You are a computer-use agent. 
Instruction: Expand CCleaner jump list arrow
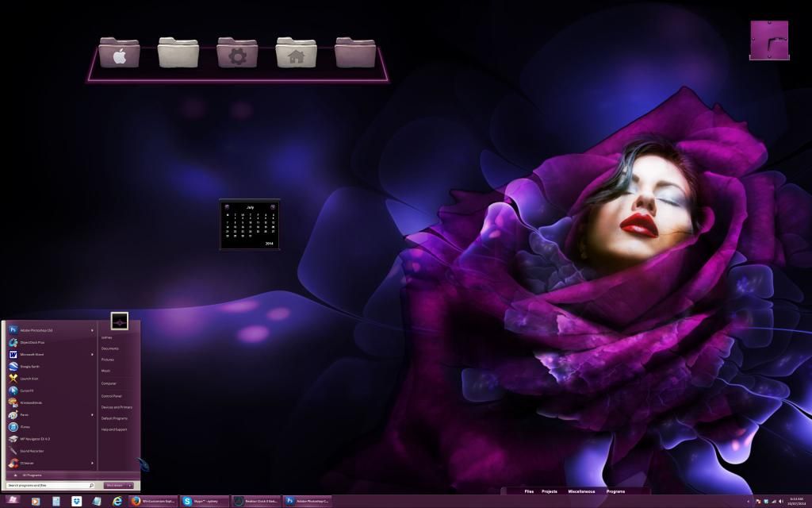[x=93, y=463]
